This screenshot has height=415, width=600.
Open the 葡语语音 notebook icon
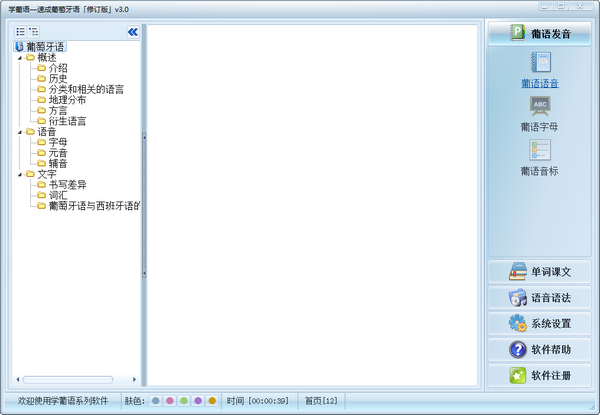pyautogui.click(x=540, y=62)
